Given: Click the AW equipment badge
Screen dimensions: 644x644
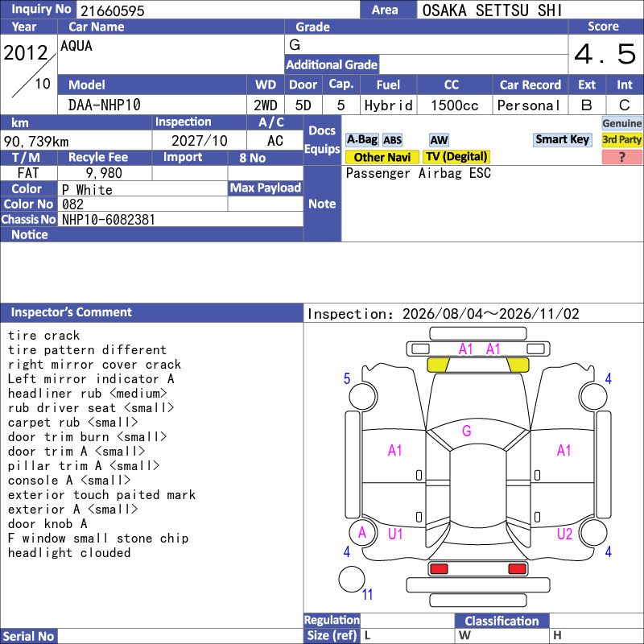Looking at the screenshot, I should click(x=439, y=140).
